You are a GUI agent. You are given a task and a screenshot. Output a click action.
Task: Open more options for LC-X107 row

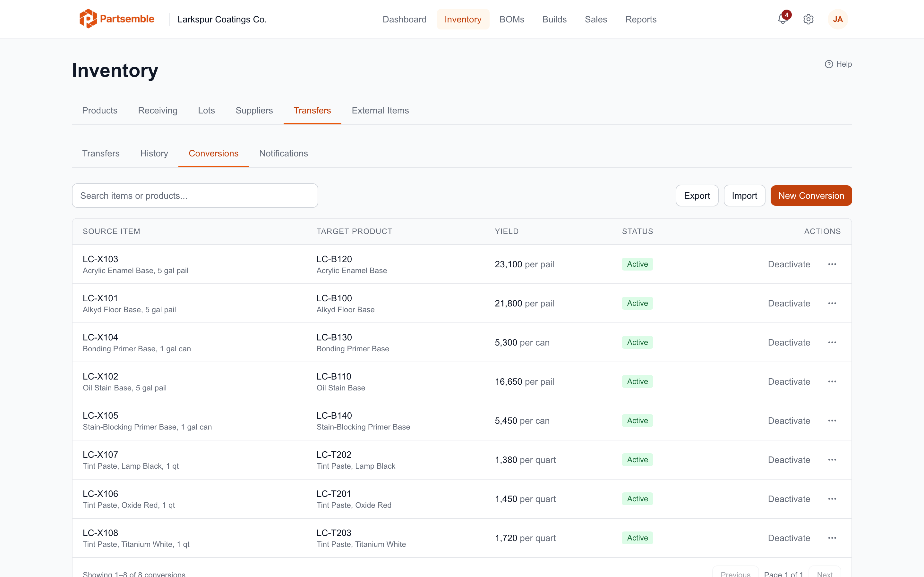click(832, 459)
